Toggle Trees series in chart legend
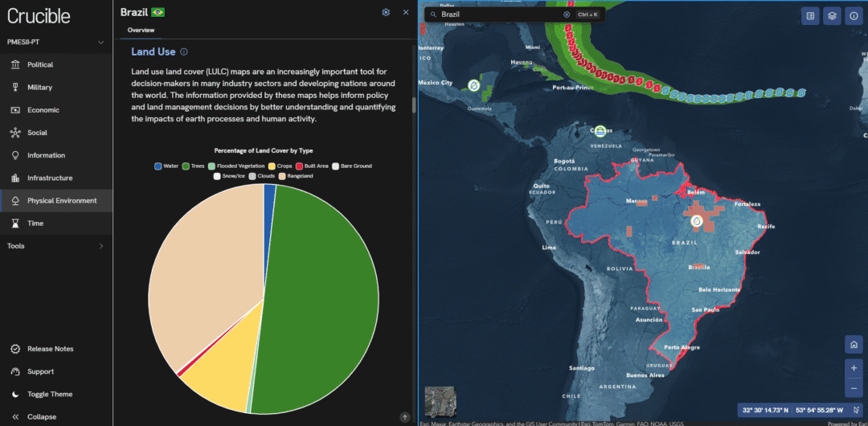The width and height of the screenshot is (868, 426). (x=195, y=166)
